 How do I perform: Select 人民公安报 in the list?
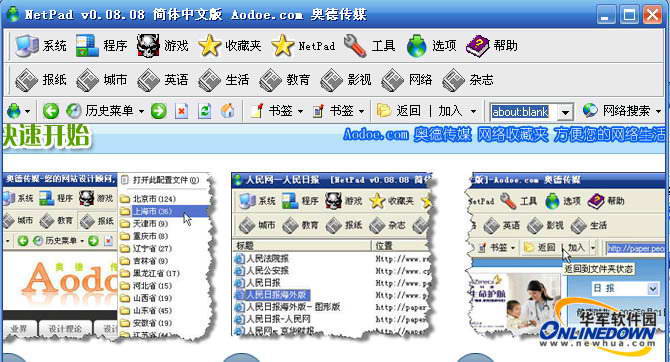tap(262, 271)
